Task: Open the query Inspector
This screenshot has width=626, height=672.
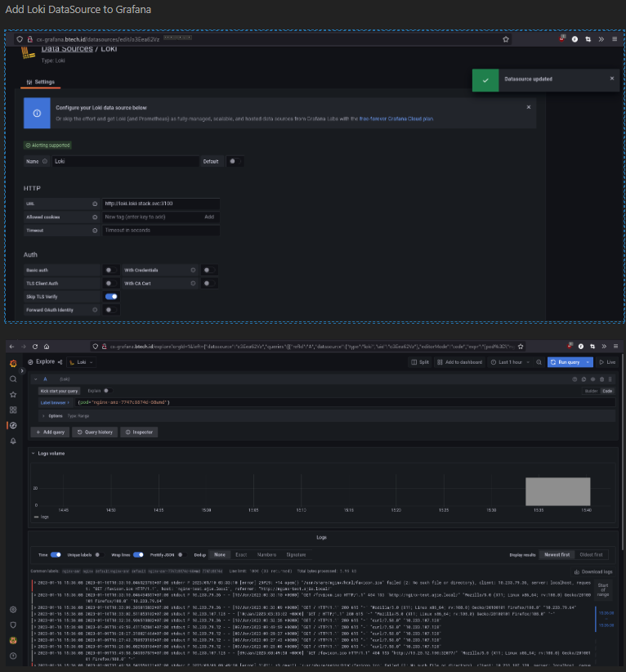Action: tap(139, 432)
